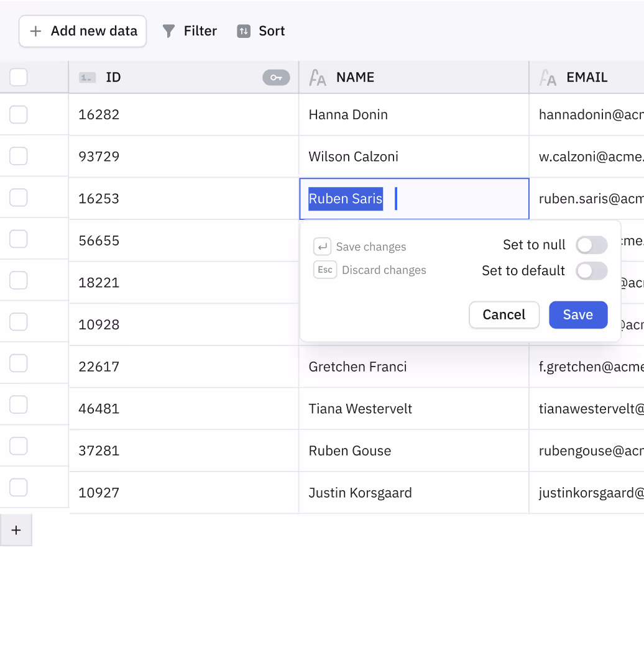644x671 pixels.
Task: Enable the Set to null toggle
Action: click(x=591, y=245)
